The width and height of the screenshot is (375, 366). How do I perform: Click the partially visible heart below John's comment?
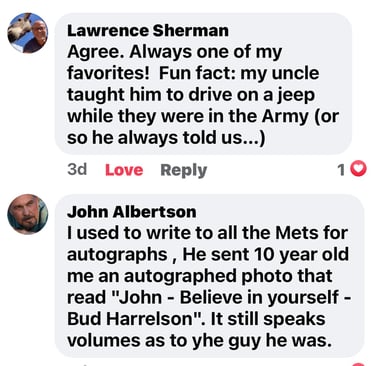pyautogui.click(x=358, y=364)
